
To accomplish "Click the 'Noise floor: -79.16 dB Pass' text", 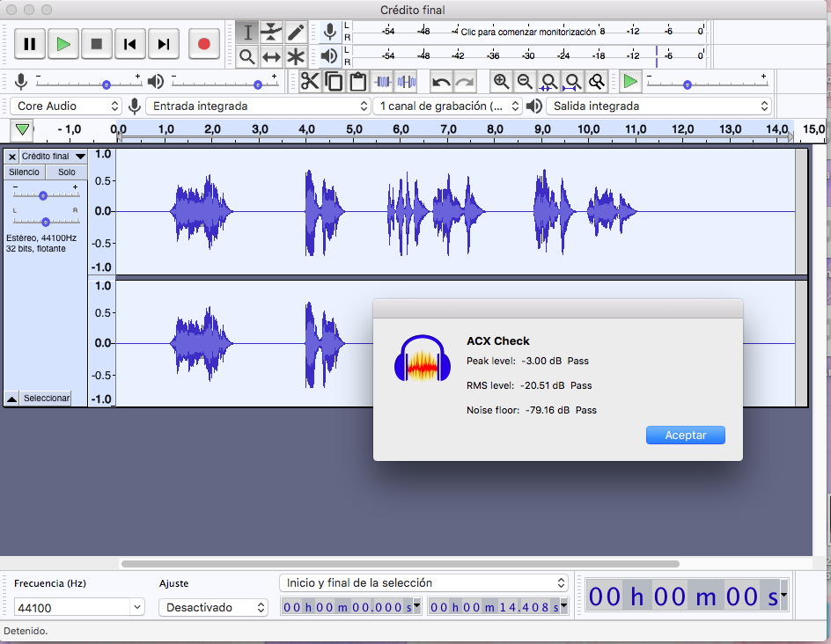I will tap(532, 410).
